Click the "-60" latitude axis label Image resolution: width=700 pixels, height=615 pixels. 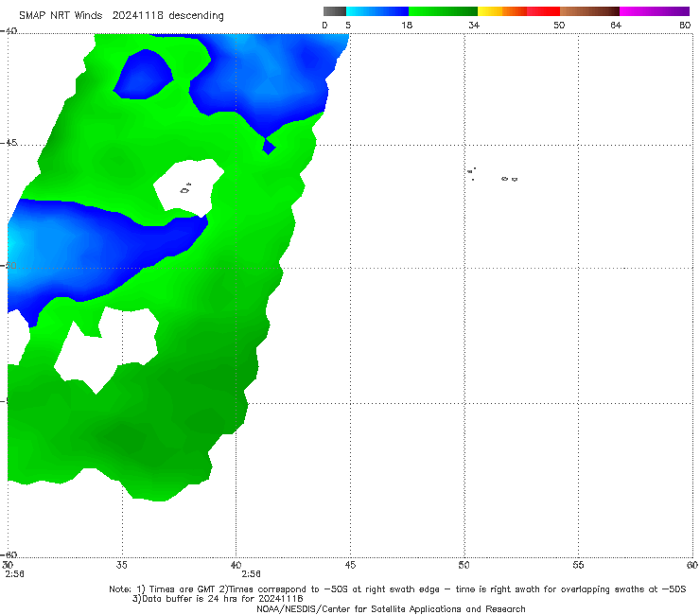coord(9,554)
